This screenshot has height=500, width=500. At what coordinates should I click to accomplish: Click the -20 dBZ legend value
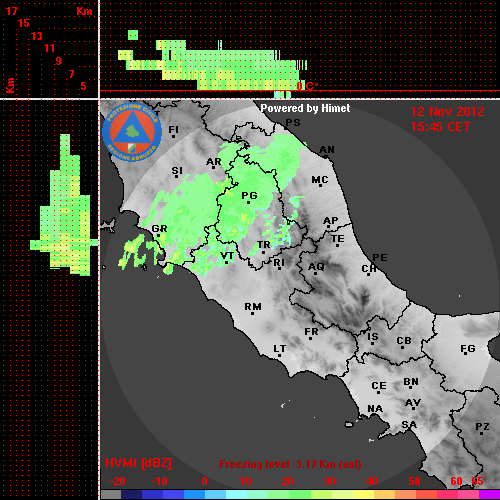117,481
